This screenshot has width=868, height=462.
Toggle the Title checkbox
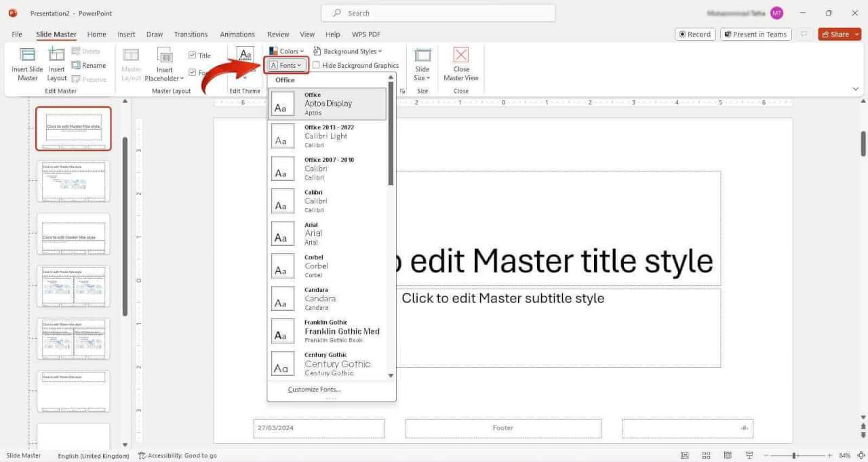pos(193,55)
